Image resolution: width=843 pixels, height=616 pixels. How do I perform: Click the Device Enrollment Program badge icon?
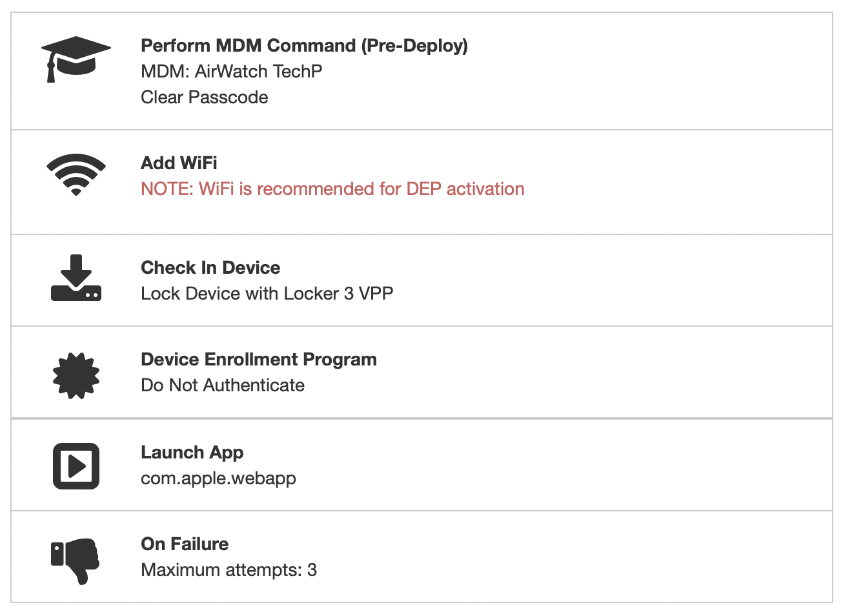click(x=76, y=376)
